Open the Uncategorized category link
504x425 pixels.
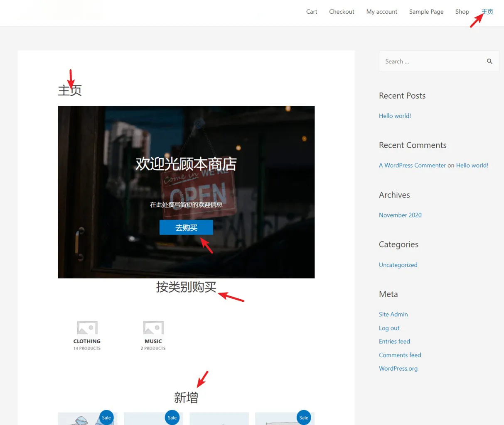click(x=398, y=265)
